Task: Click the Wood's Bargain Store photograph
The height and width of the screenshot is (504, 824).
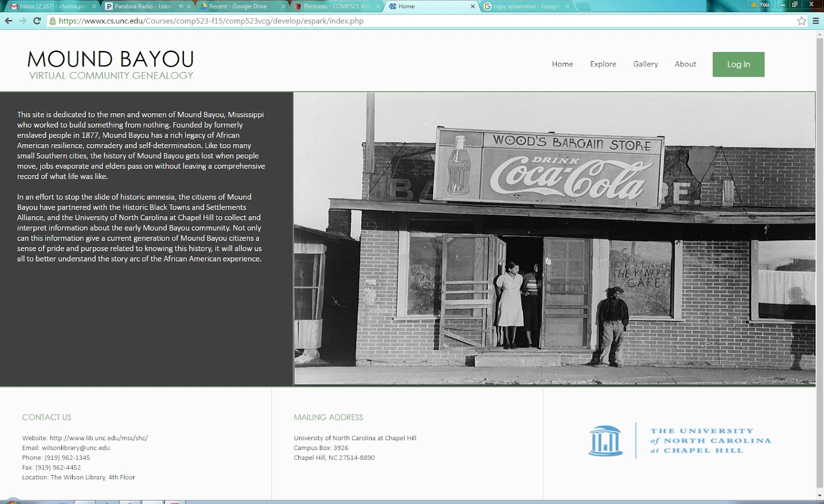Action: click(555, 238)
